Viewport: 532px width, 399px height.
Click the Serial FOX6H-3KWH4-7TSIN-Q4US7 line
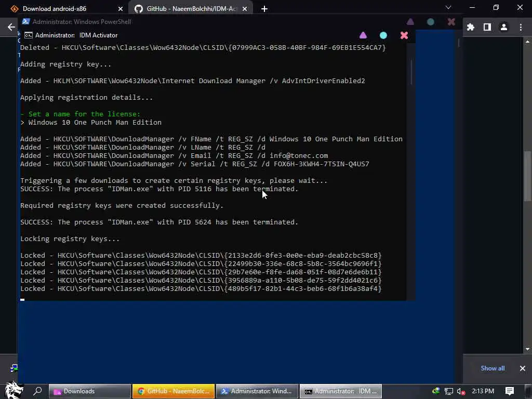coord(195,164)
